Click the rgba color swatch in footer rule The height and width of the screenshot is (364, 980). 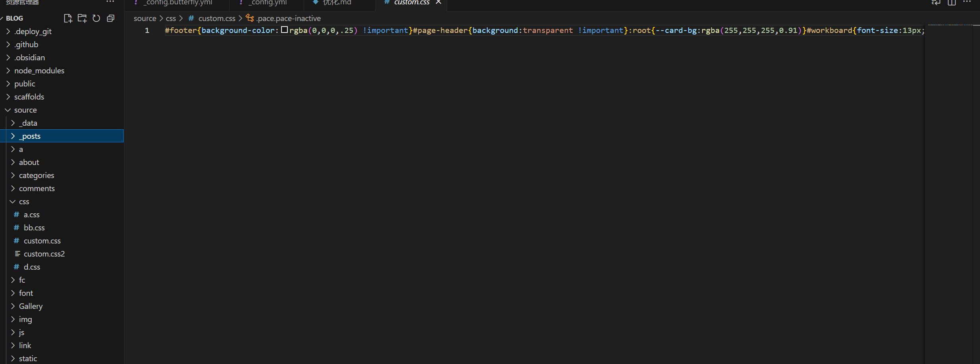click(284, 30)
